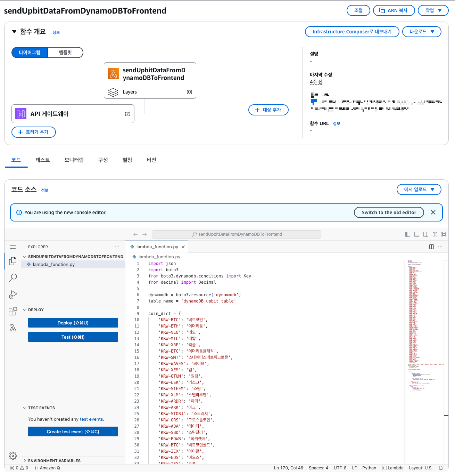
Task: Click the 조절 button
Action: coord(358,10)
